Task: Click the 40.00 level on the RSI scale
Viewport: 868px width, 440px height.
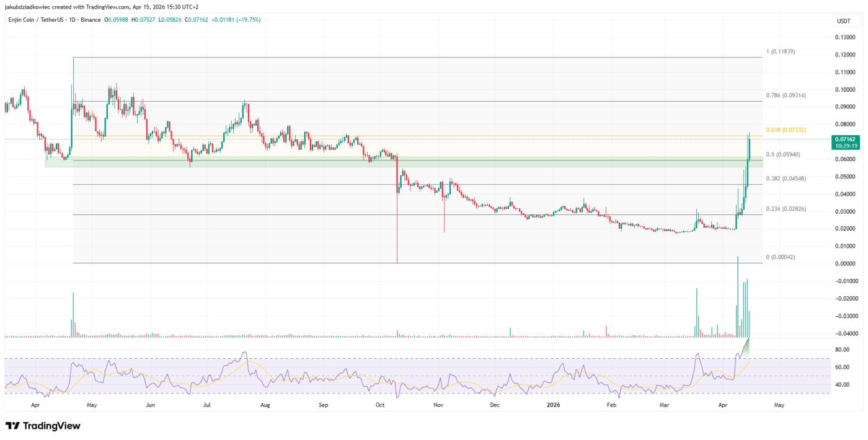Action: point(841,385)
